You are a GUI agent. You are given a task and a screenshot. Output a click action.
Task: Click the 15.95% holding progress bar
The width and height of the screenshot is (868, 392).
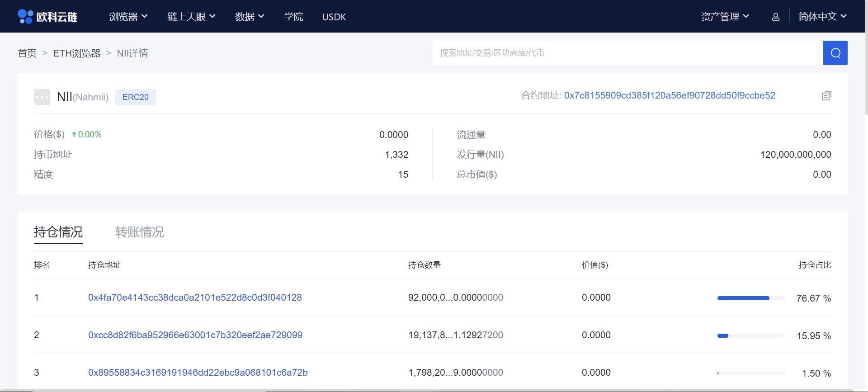751,336
